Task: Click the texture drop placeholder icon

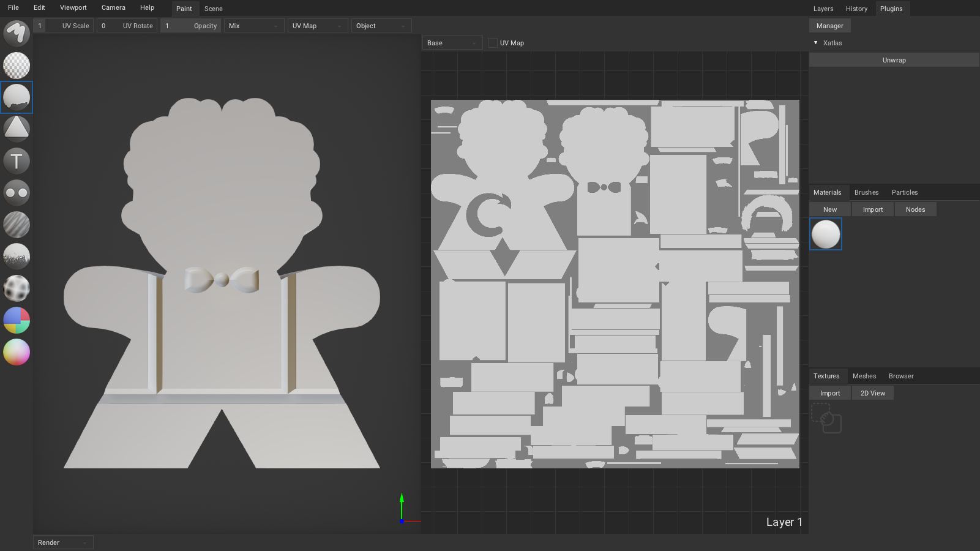Action: coord(826,418)
